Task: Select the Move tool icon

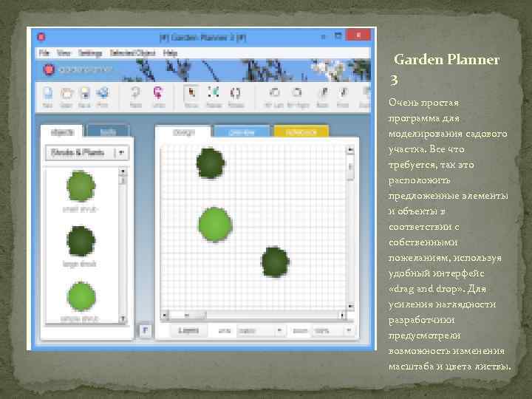Action: pyautogui.click(x=191, y=93)
